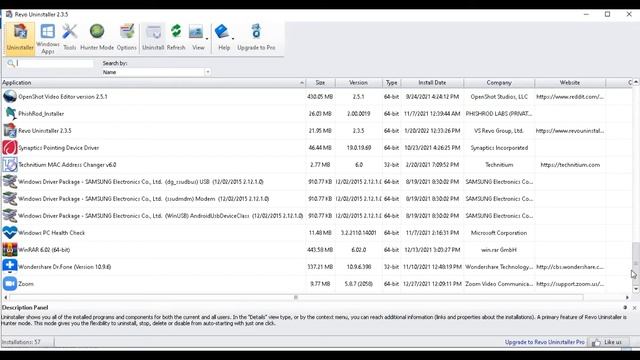Select the Samsung USB driver package icon
Image resolution: width=640 pixels, height=360 pixels.
pos(10,182)
